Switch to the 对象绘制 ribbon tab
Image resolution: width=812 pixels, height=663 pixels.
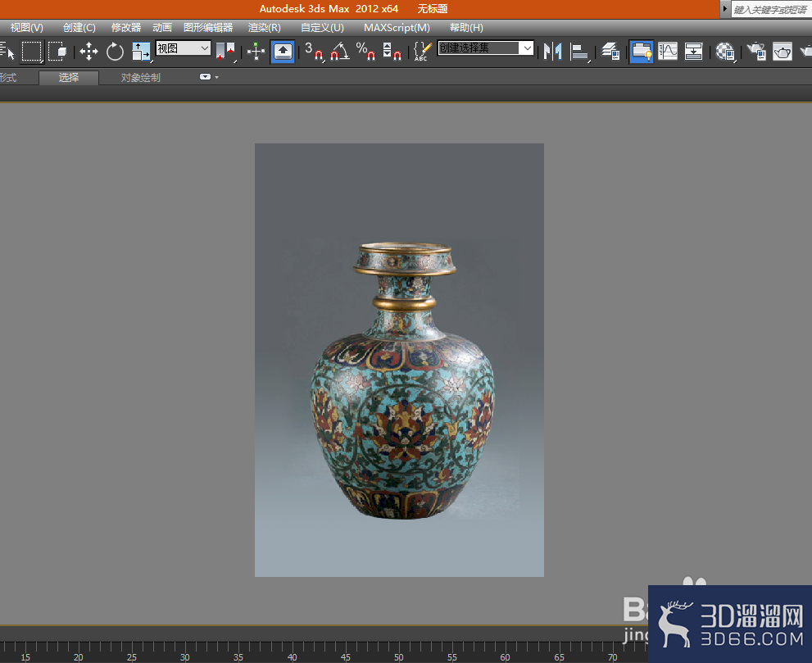point(140,78)
